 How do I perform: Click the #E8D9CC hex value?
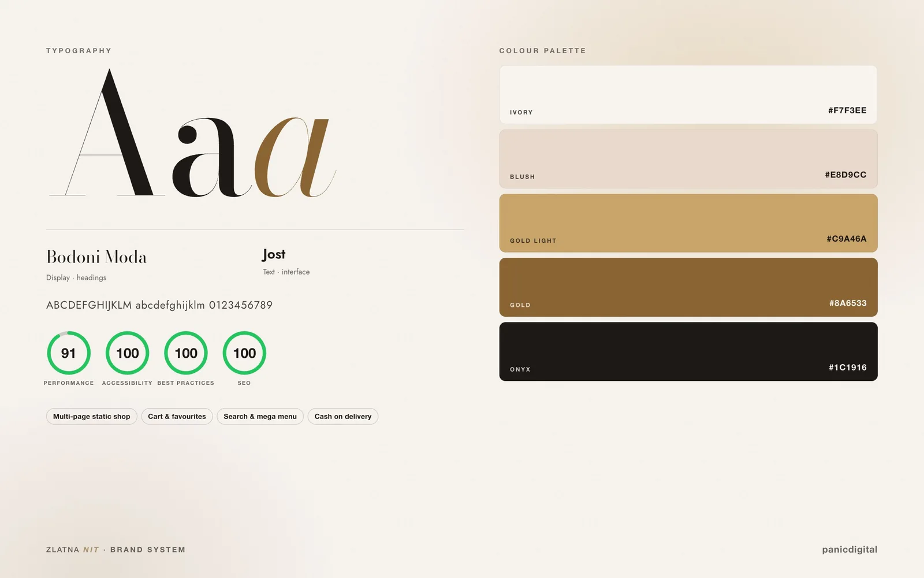[845, 175]
